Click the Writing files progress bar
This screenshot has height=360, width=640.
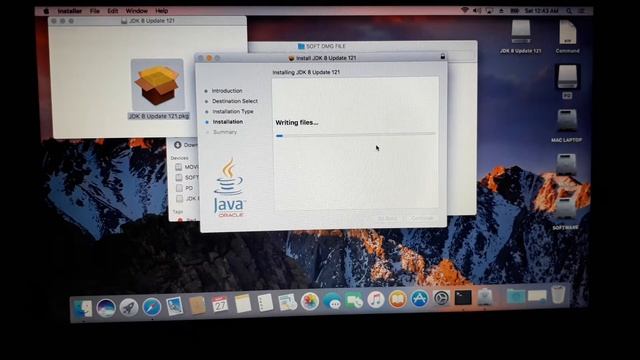click(355, 135)
